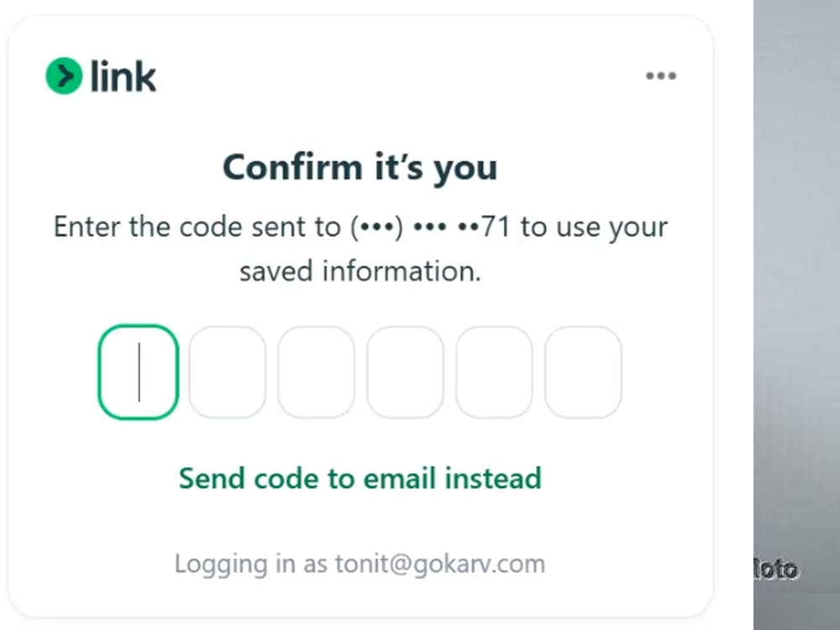The image size is (840, 630).
Task: Click the green Link arrow logo icon
Action: [x=65, y=76]
